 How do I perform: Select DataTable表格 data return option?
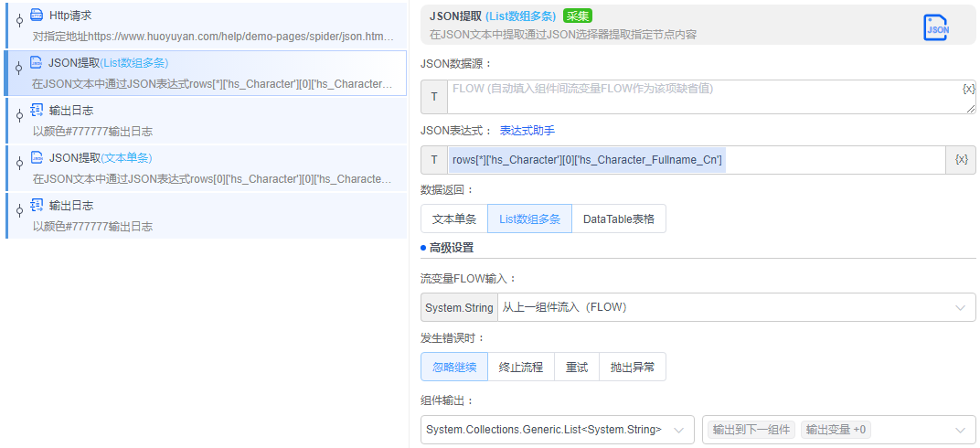click(619, 219)
